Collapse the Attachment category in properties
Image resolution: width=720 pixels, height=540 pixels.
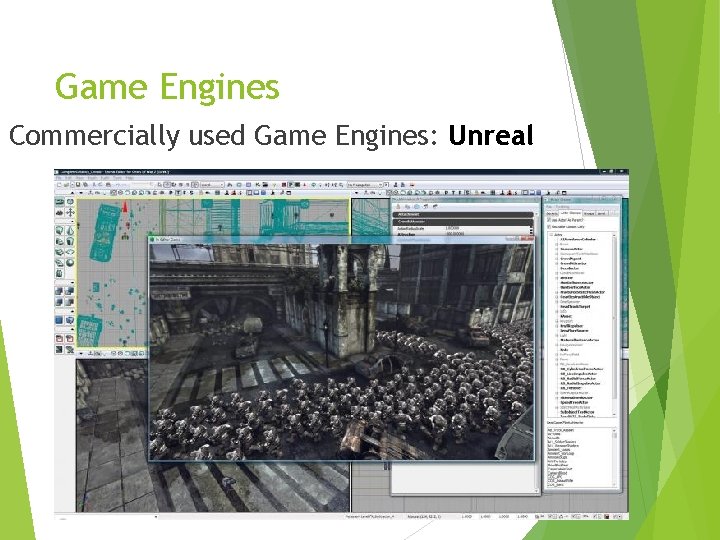[463, 214]
